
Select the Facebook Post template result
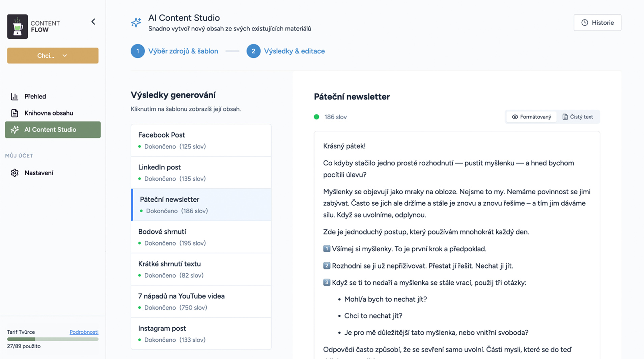coord(201,140)
